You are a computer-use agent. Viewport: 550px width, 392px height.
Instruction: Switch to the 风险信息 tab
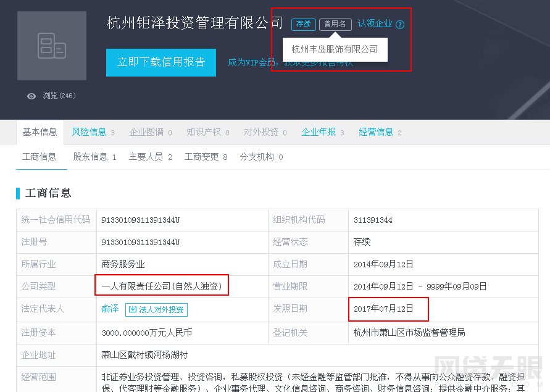(x=90, y=132)
